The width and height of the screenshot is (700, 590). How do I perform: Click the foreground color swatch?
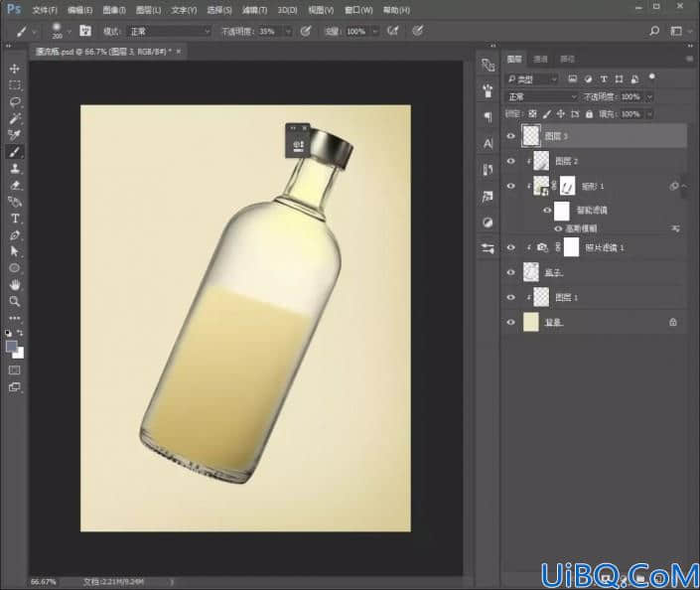coord(11,347)
